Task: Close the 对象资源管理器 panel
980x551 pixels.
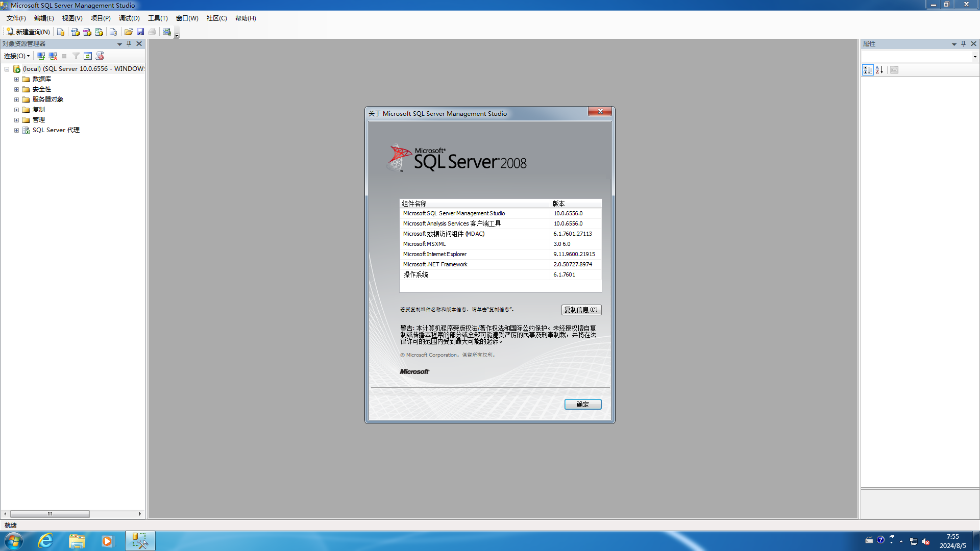Action: click(x=139, y=44)
